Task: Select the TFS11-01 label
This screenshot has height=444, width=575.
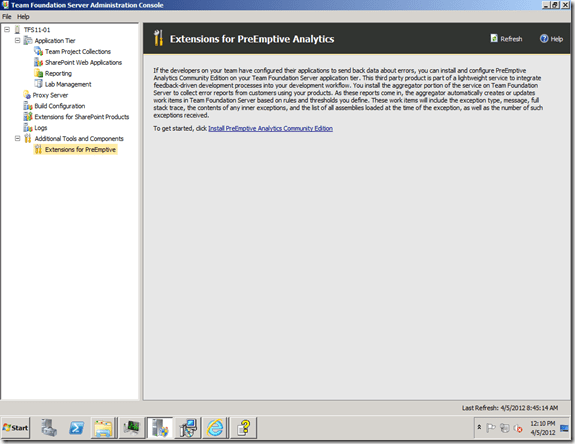Action: [37, 30]
